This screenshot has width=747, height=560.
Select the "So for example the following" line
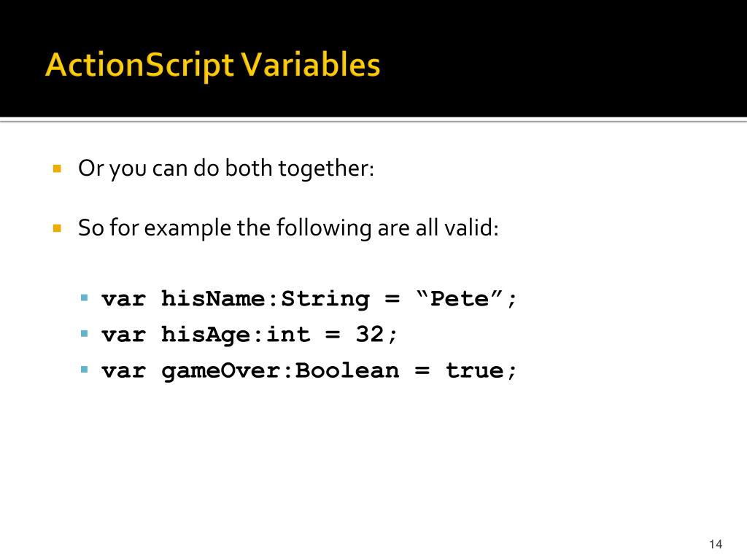tap(289, 228)
